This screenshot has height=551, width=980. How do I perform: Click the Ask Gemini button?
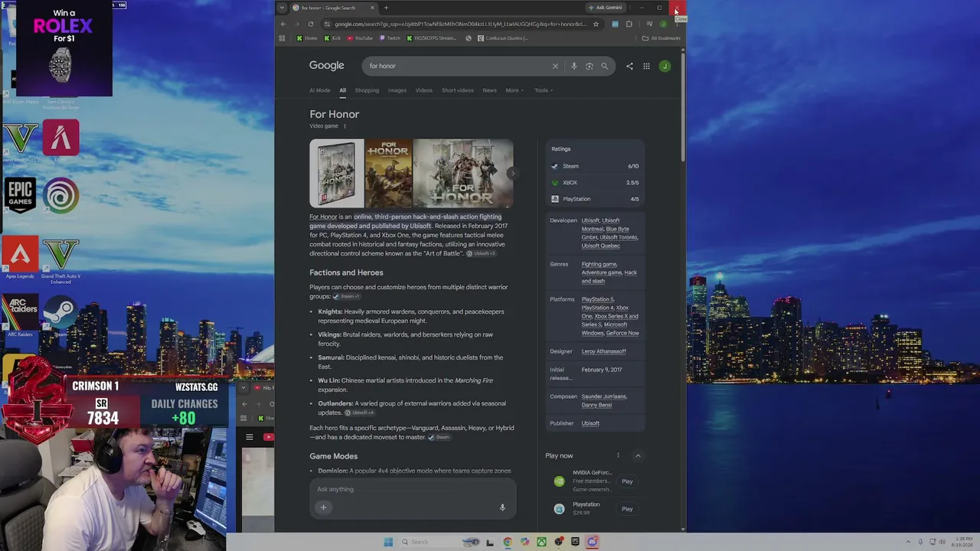point(606,8)
